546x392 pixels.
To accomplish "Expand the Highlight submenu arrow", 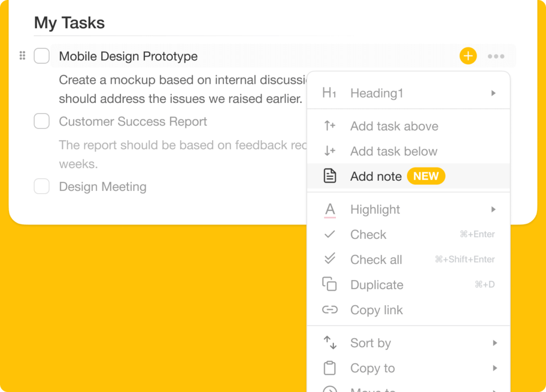I will coord(494,210).
